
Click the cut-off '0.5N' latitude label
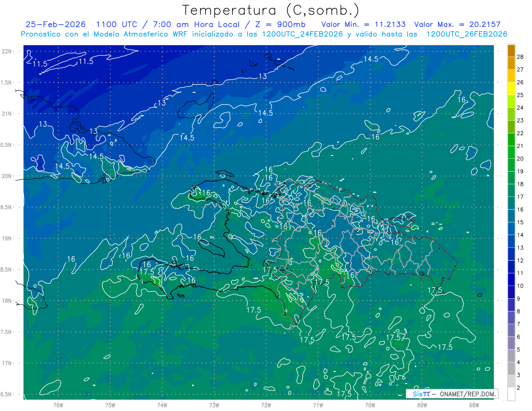tap(7, 145)
